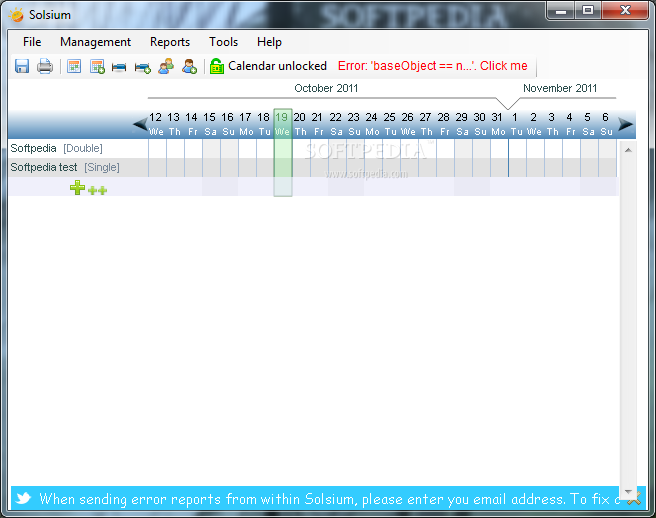Click scrollbar down arrow on right side
Viewport: 656px width, 518px height.
[x=628, y=492]
